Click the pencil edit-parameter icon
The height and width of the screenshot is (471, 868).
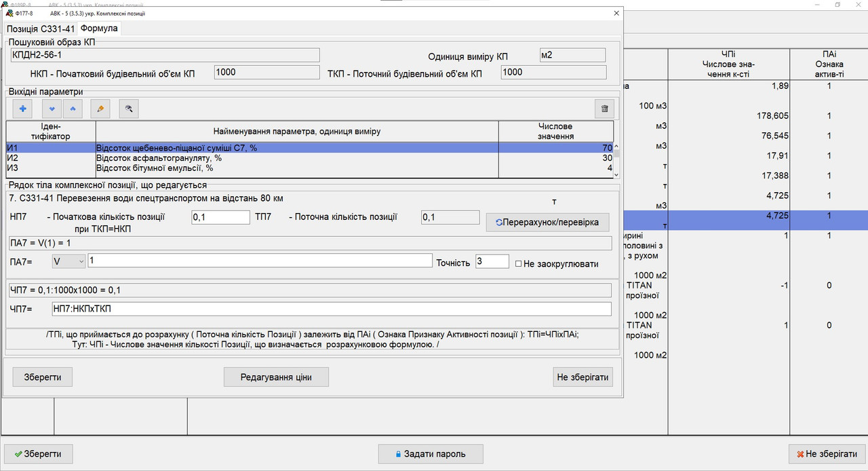[100, 109]
